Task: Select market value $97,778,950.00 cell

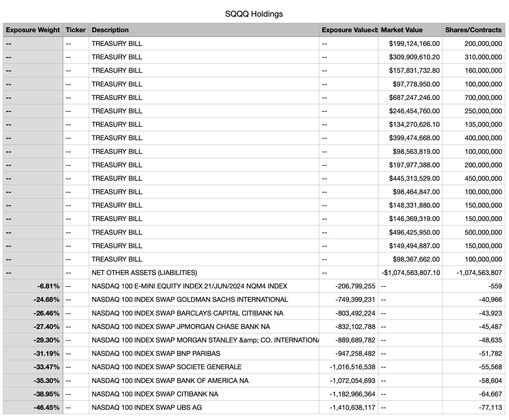Action: click(x=410, y=84)
